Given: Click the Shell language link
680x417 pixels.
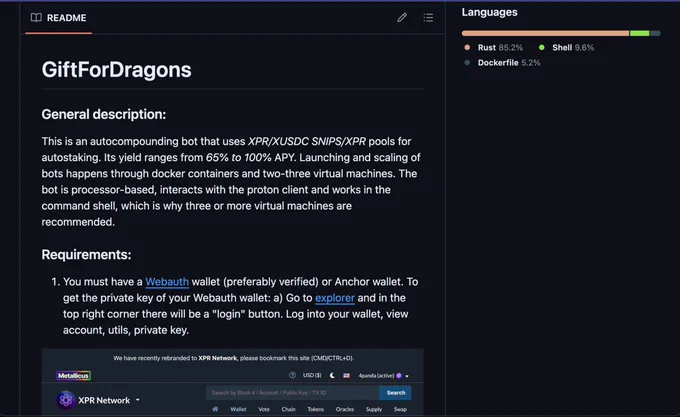Looking at the screenshot, I should click(x=573, y=47).
